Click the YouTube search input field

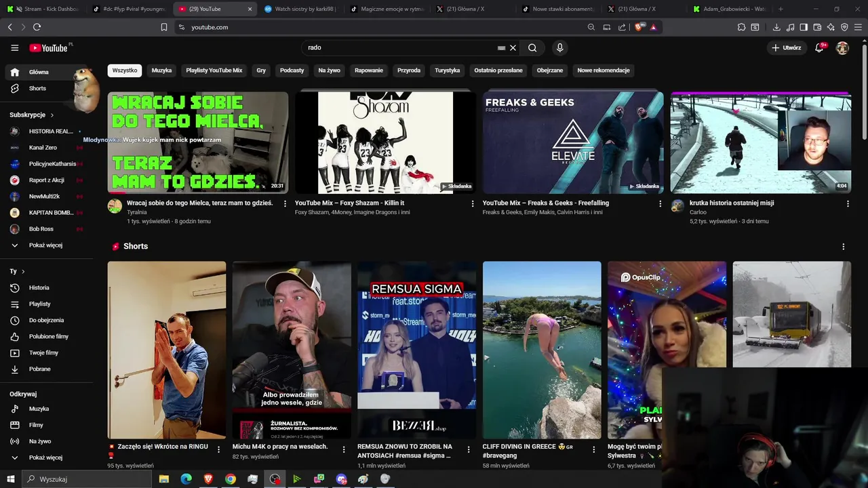pyautogui.click(x=400, y=47)
